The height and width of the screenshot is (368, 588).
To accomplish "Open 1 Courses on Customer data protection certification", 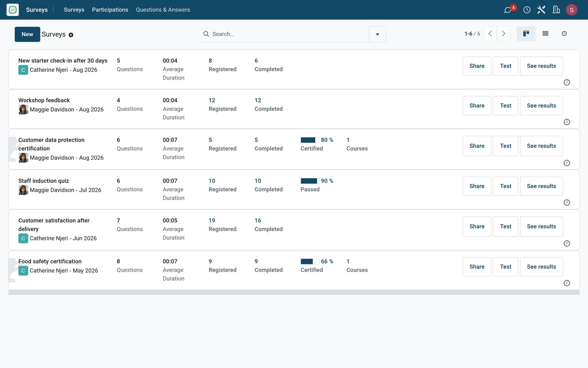I will point(357,144).
